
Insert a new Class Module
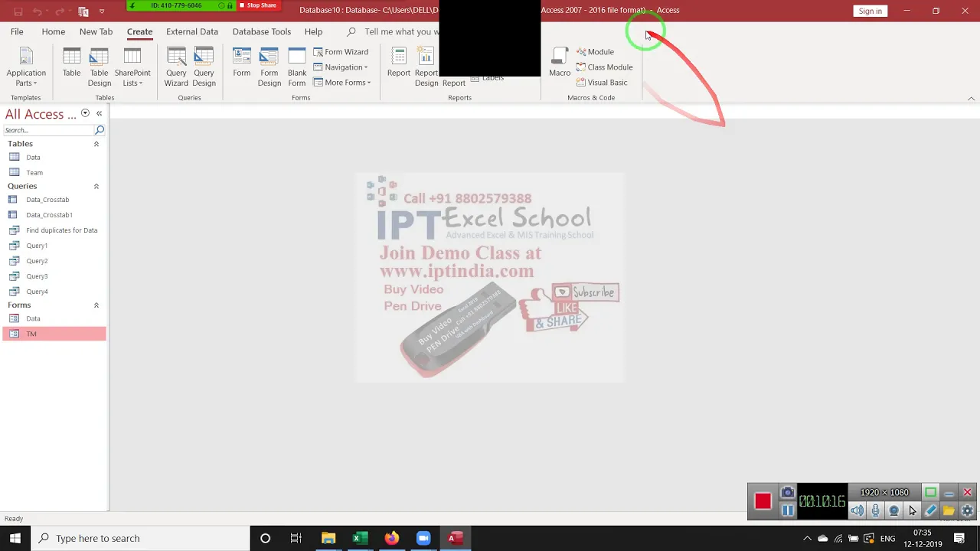coord(604,67)
